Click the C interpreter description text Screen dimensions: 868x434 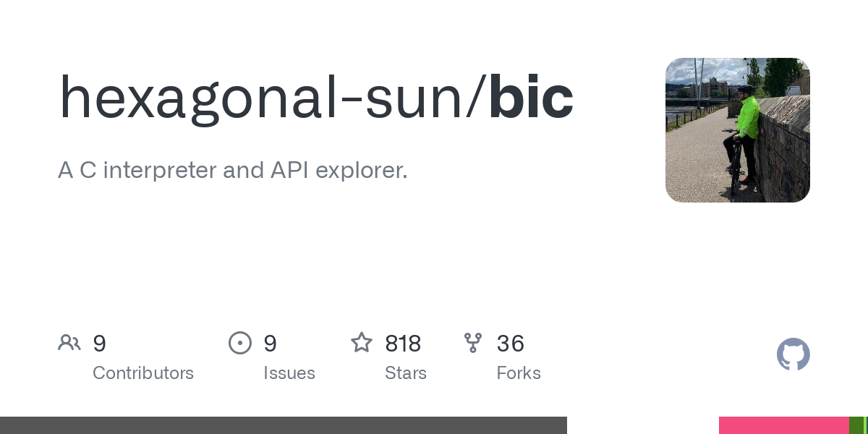(233, 171)
